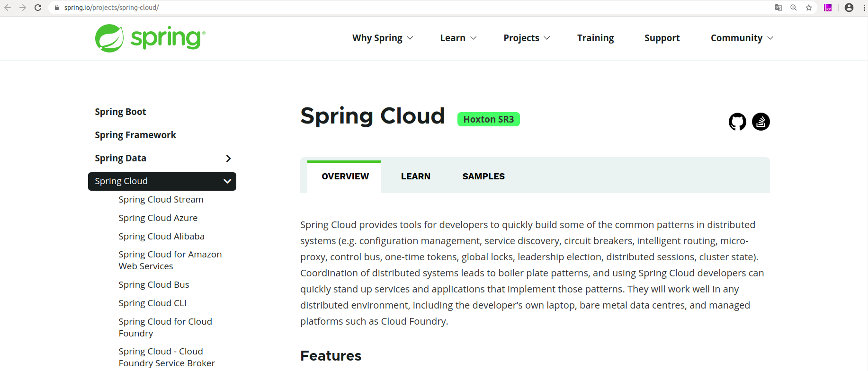Image resolution: width=868 pixels, height=371 pixels.
Task: Open the Projects dropdown menu
Action: point(527,38)
